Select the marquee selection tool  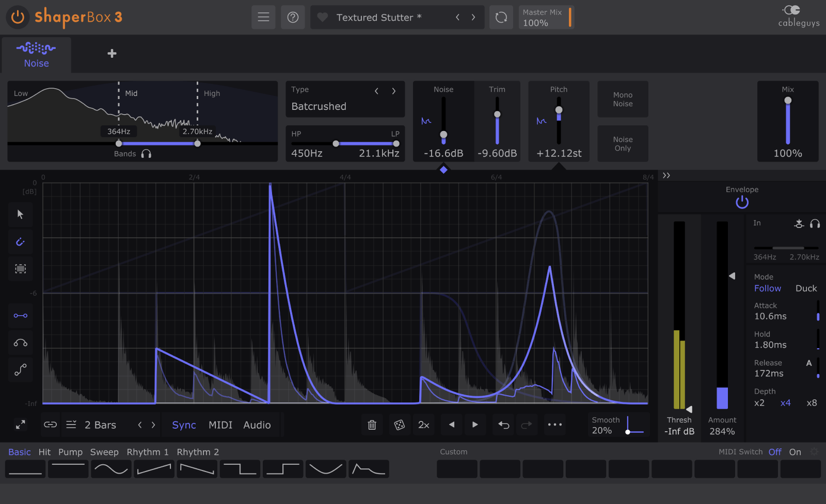tap(21, 269)
